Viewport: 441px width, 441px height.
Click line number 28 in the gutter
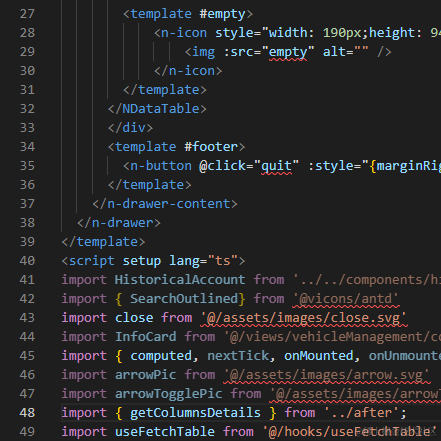pos(27,33)
